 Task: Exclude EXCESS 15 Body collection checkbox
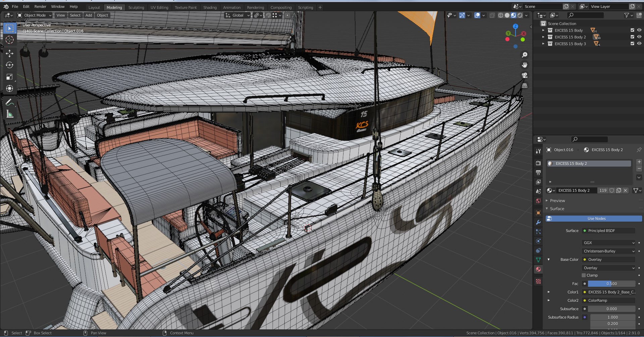pos(632,30)
